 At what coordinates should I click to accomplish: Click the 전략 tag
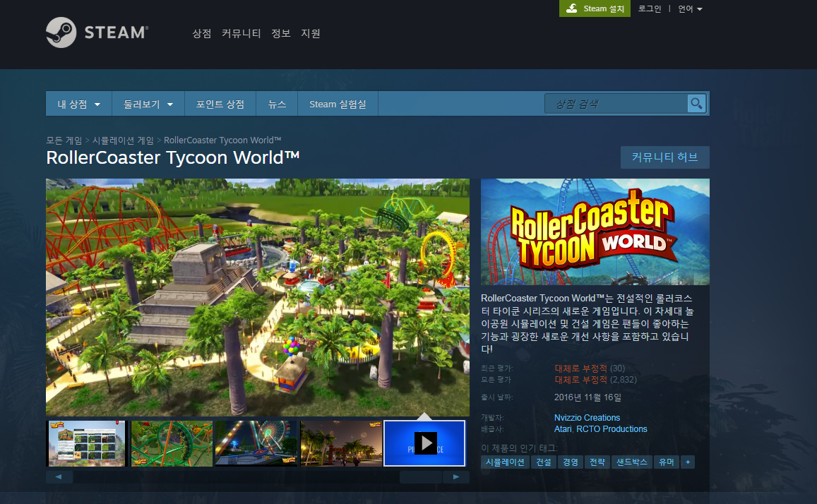coord(597,462)
